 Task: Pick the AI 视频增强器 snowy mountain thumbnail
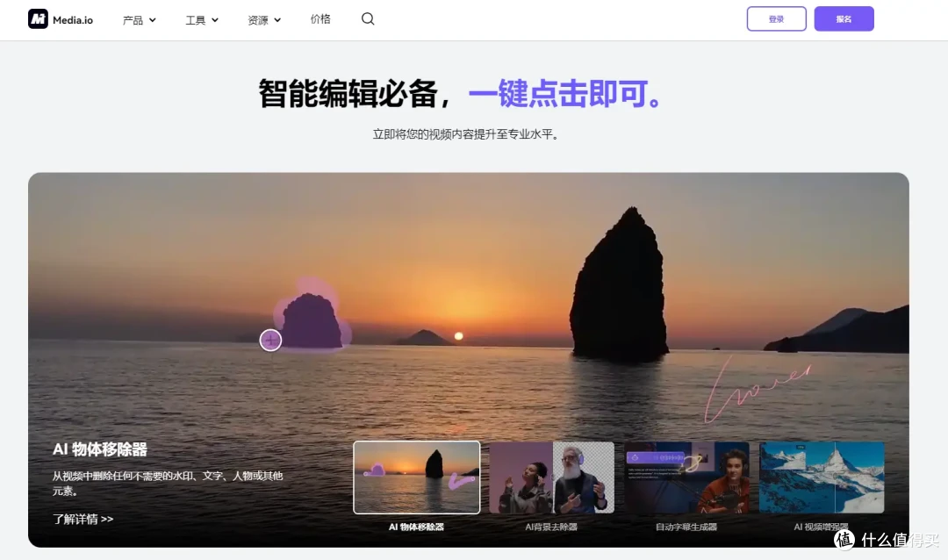822,477
